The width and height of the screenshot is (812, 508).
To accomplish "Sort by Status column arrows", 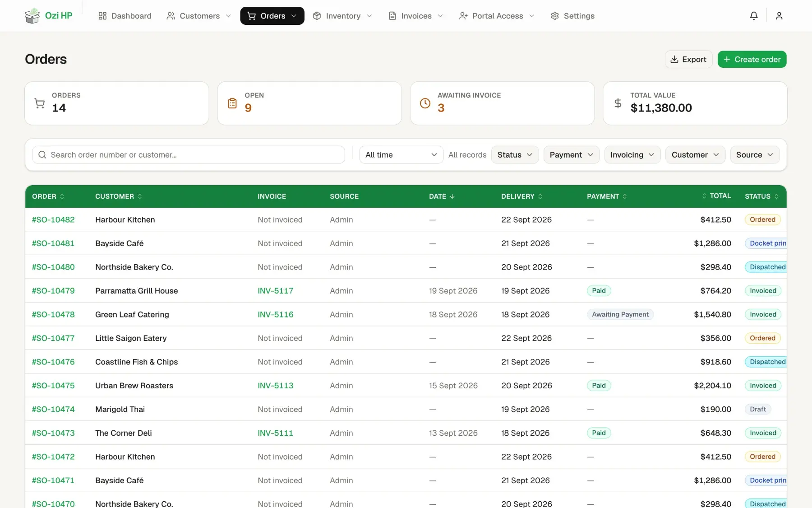I will pyautogui.click(x=776, y=196).
